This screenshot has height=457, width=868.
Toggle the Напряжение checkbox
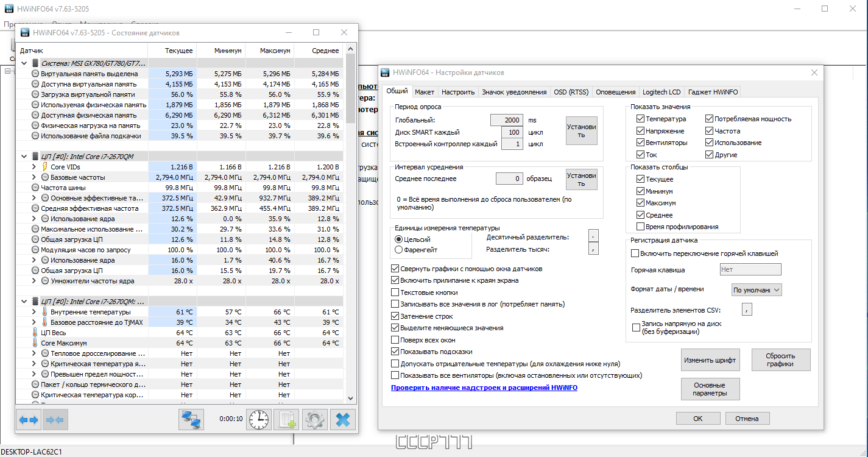(x=640, y=130)
